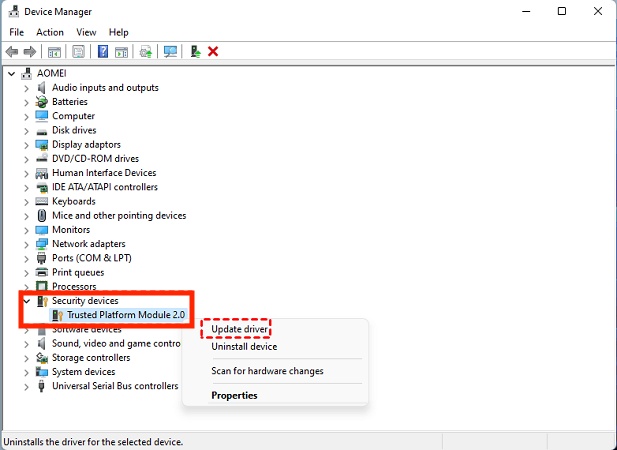The width and height of the screenshot is (617, 450).
Task: Expand the Storage controllers chevron
Action: [26, 358]
